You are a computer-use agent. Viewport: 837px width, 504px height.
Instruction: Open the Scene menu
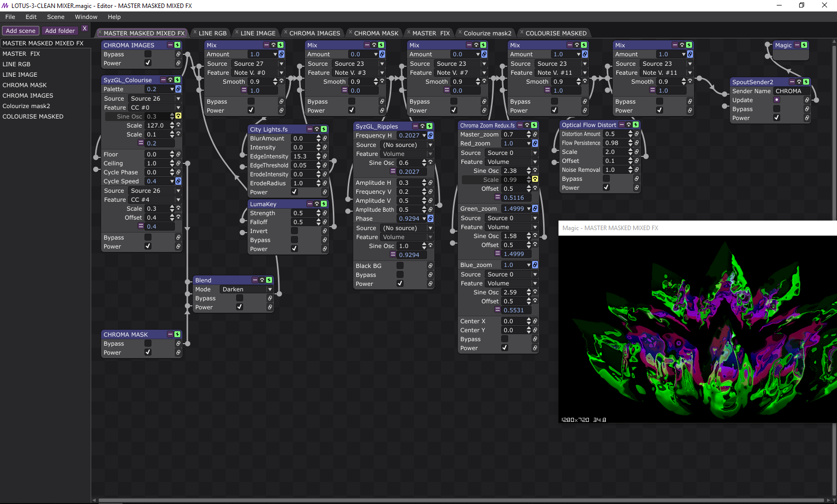(56, 17)
